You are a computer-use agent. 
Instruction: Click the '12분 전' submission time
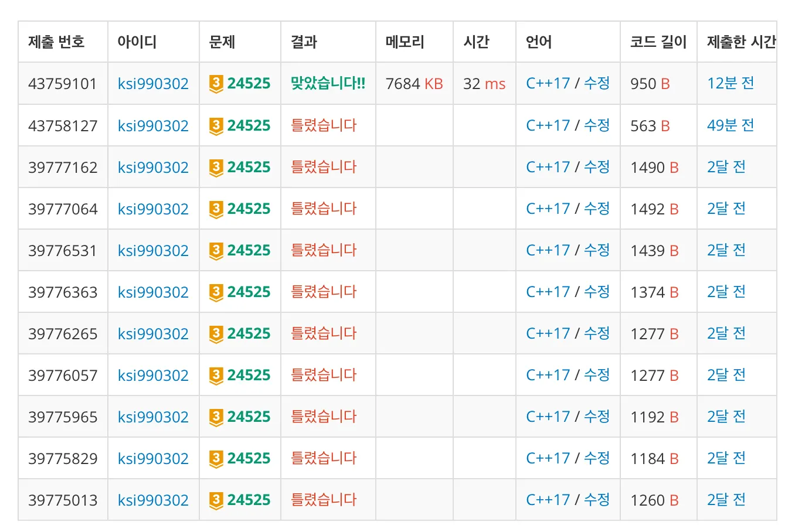[x=731, y=83]
